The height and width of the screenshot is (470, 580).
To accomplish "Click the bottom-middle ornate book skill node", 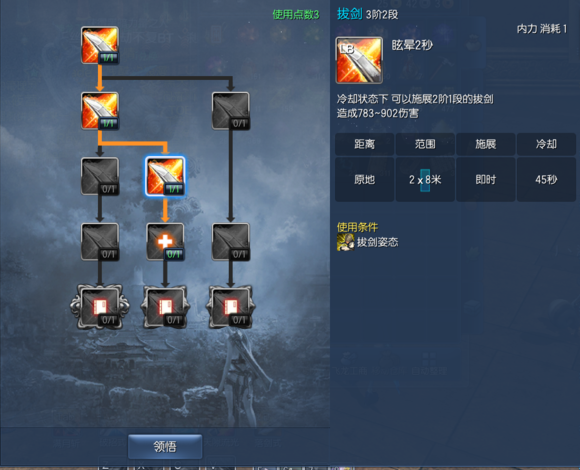I will 165,307.
